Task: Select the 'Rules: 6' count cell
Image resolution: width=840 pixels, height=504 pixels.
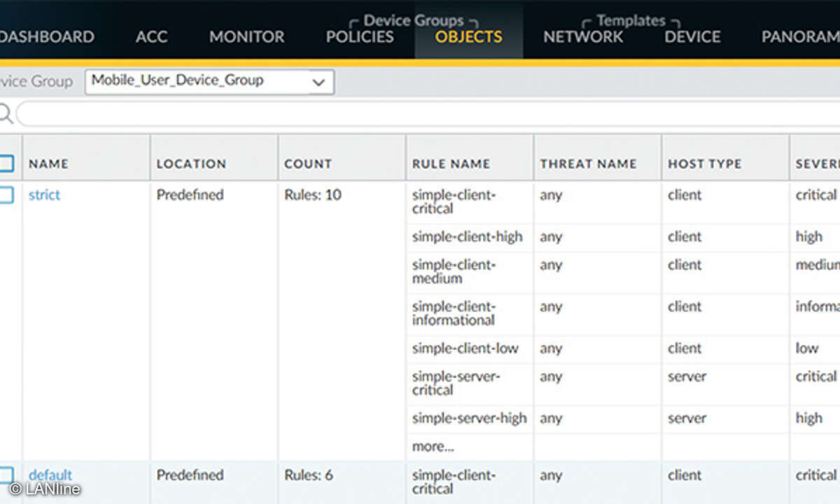Action: point(309,475)
